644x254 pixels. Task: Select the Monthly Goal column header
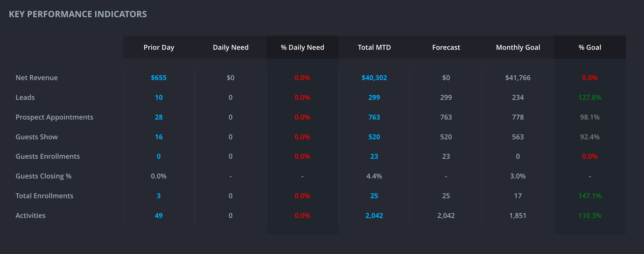click(x=518, y=47)
